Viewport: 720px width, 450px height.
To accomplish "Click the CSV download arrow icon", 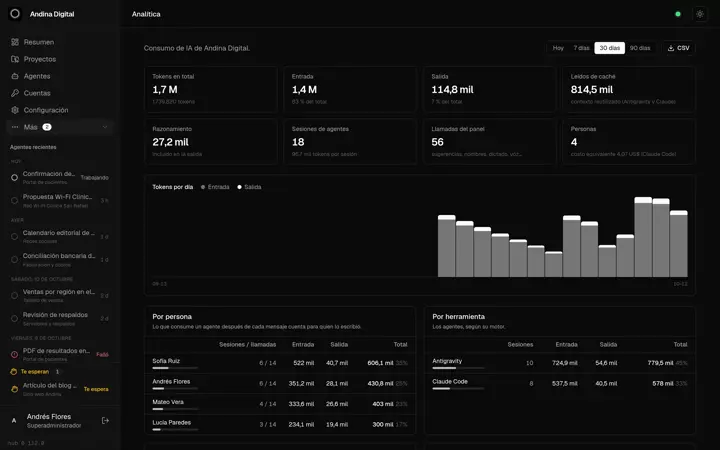I will click(x=671, y=48).
